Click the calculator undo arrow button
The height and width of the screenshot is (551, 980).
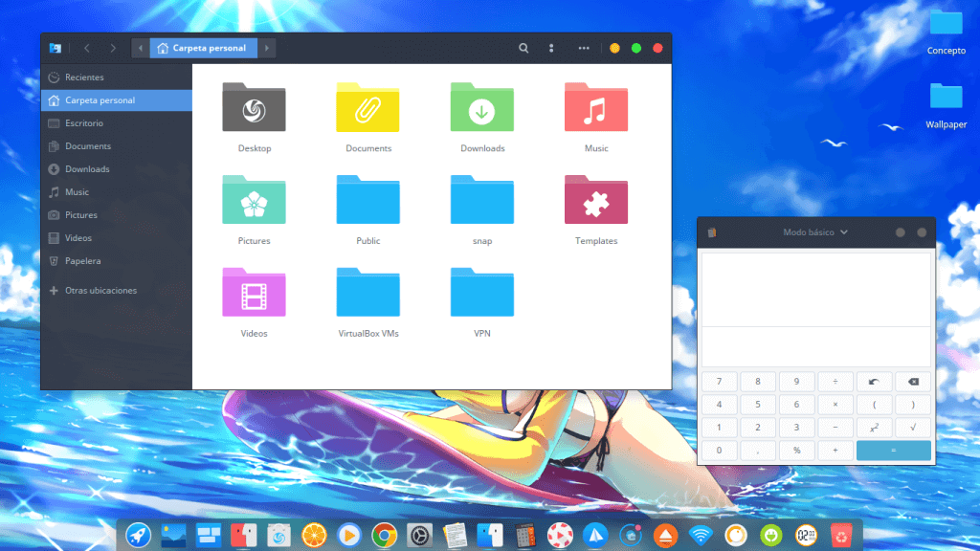(x=874, y=382)
